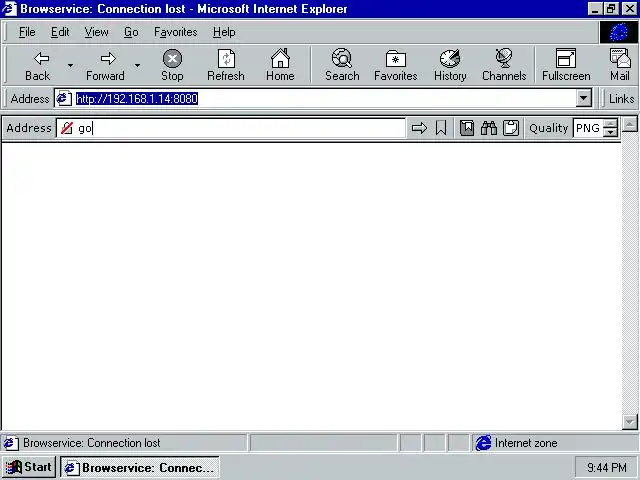Viewport: 640px width, 480px height.
Task: Click the Links toolbar label
Action: coord(621,98)
